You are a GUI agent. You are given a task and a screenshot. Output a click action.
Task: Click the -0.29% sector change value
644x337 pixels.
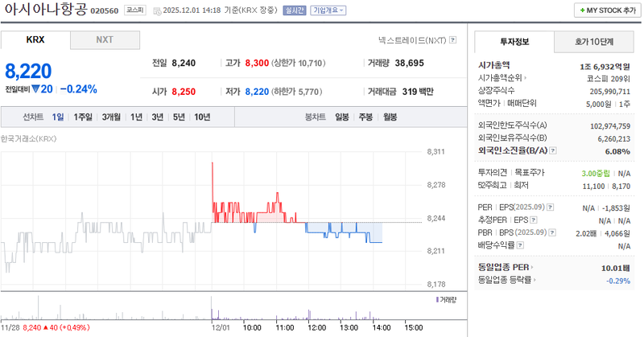[618, 281]
